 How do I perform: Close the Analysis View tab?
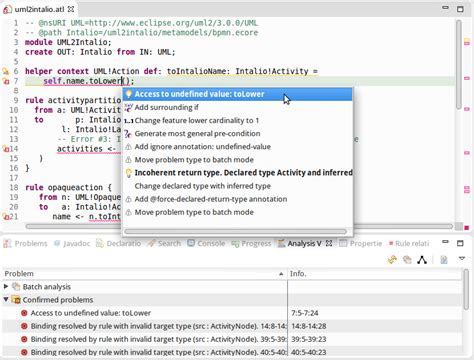(x=329, y=243)
